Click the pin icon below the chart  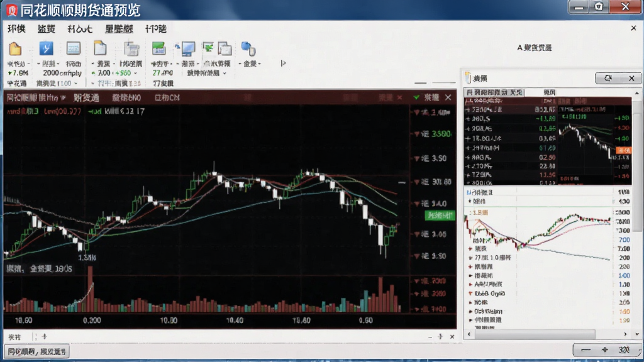pyautogui.click(x=440, y=337)
